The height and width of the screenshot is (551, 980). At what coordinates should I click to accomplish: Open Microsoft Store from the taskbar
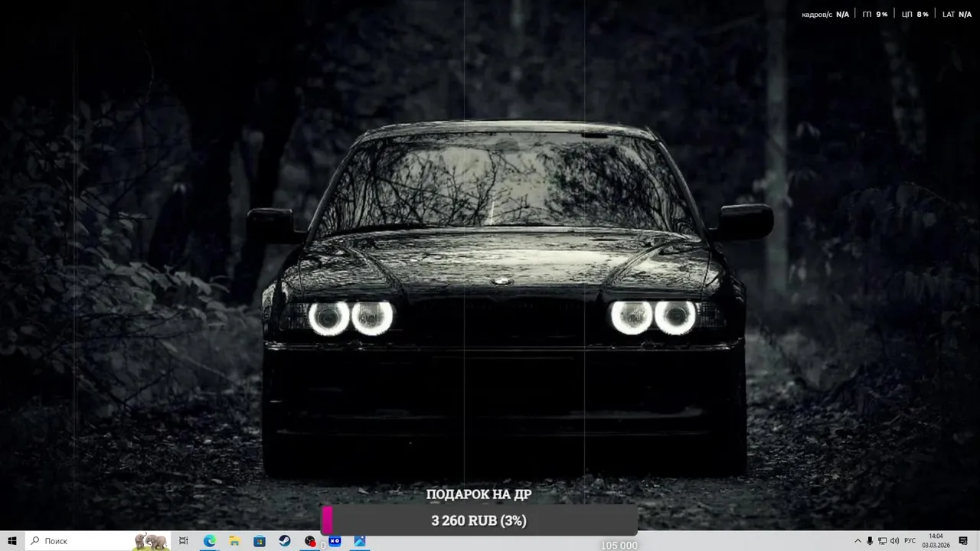[260, 541]
